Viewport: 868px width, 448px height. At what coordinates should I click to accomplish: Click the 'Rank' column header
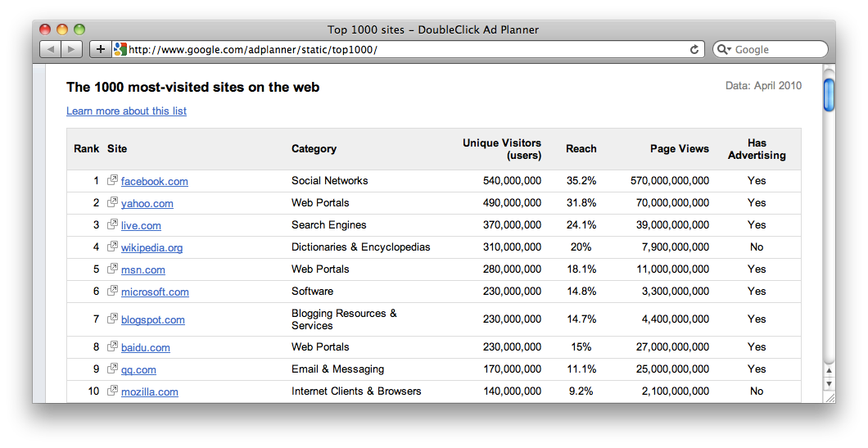[86, 148]
